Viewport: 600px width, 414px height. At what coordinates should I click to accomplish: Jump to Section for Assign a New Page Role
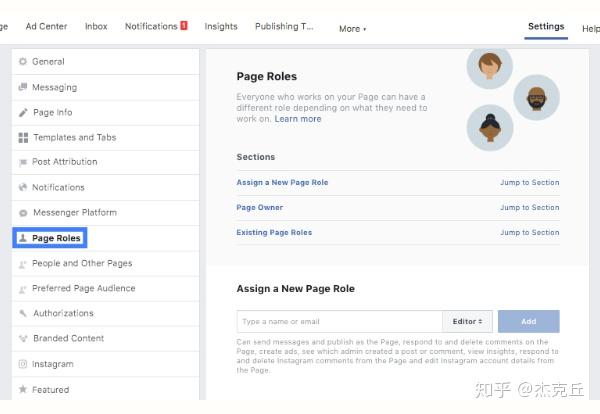(530, 183)
